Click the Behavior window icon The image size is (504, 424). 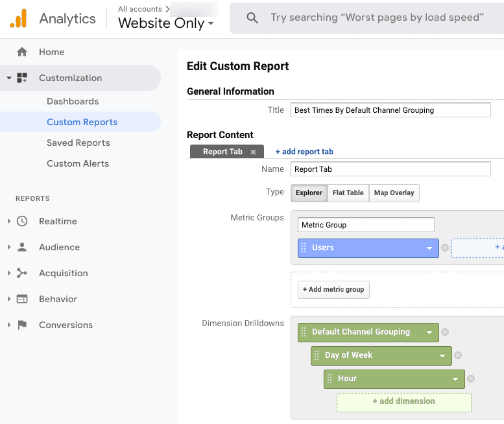(x=22, y=299)
